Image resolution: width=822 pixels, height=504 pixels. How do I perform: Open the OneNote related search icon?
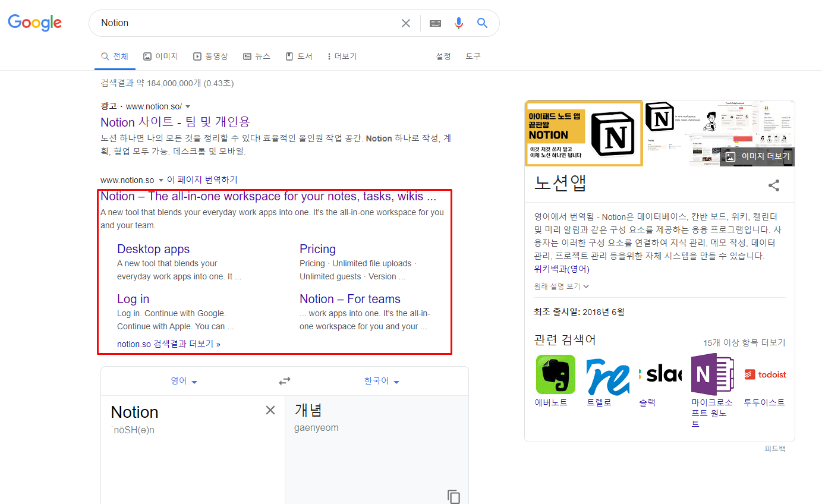(x=712, y=374)
